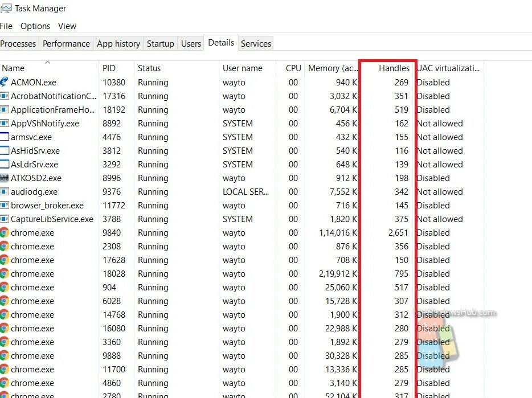Click PID value 17316
Screen dimensions: 532x398
pos(114,96)
